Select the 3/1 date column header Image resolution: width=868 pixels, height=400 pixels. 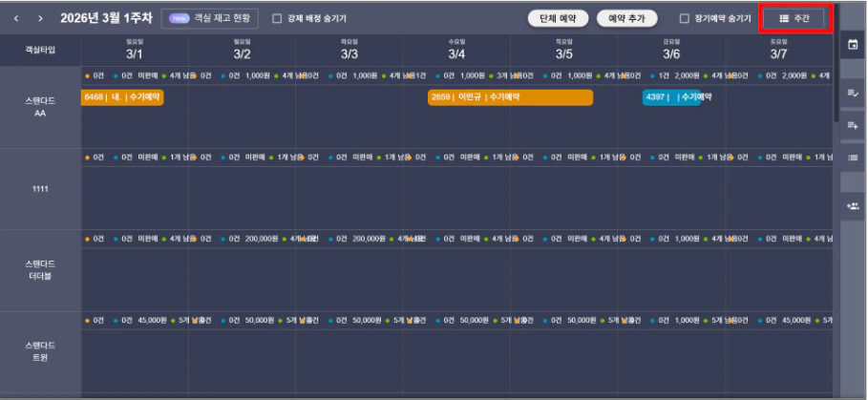coord(135,50)
